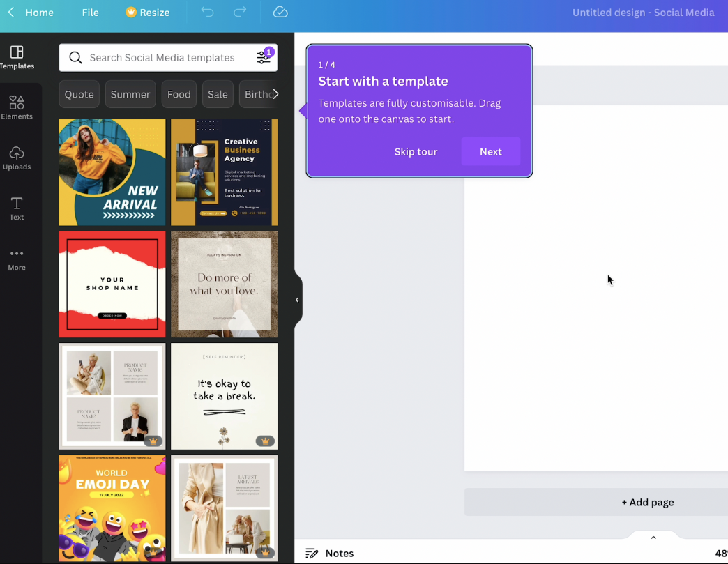Viewport: 728px width, 564px height.
Task: Open the Elements panel
Action: tap(17, 107)
